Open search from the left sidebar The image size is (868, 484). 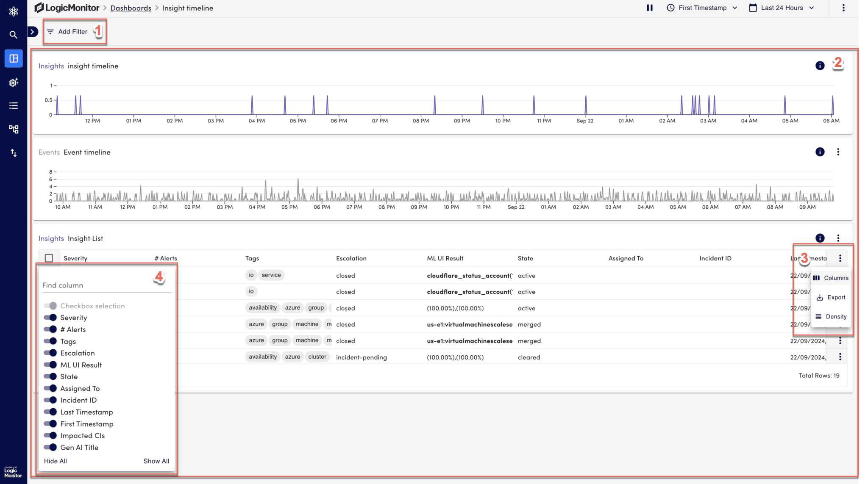pyautogui.click(x=14, y=34)
